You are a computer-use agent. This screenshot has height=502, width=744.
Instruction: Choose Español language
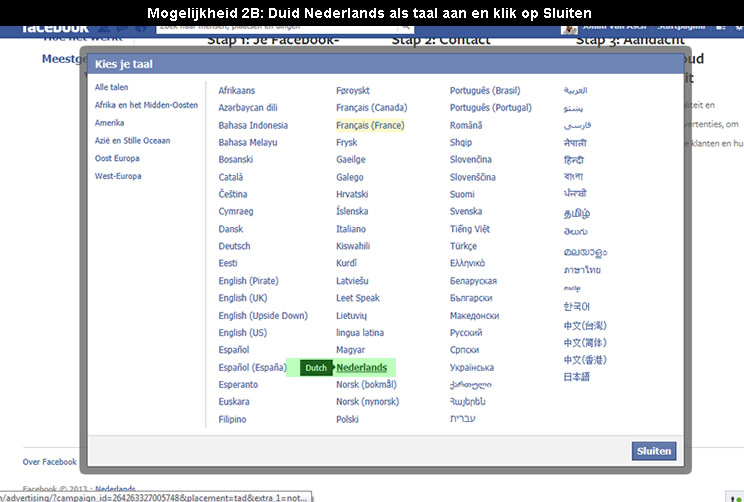tap(234, 350)
